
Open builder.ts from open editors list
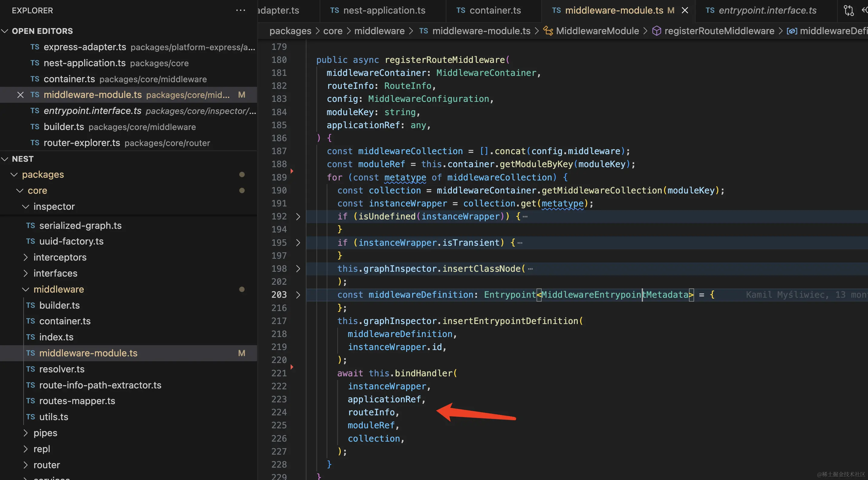click(128, 127)
